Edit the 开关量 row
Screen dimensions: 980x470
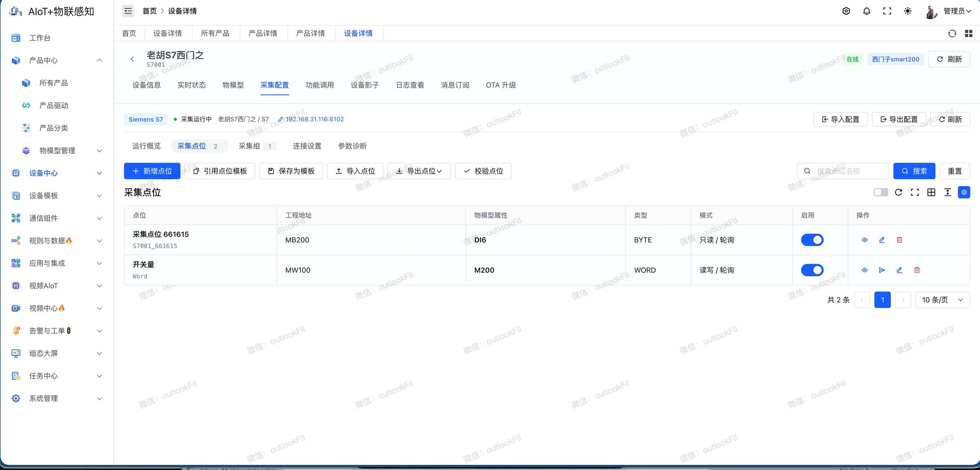pos(899,270)
